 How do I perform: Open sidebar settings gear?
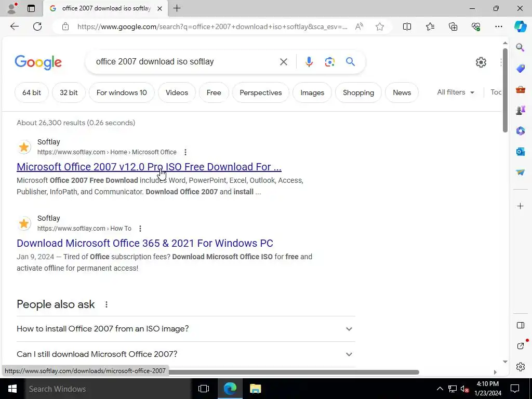pyautogui.click(x=521, y=367)
